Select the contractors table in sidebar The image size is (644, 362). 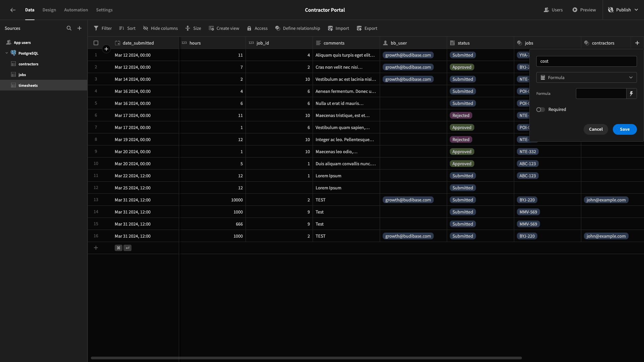point(44,64)
